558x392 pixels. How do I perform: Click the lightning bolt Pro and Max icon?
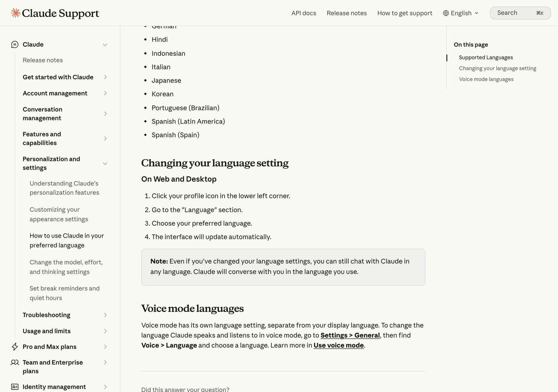point(15,347)
